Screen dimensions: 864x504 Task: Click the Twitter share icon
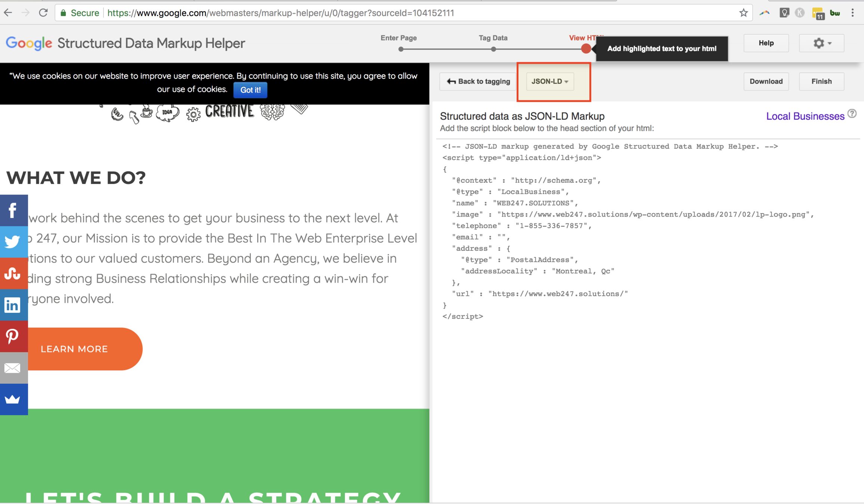[x=13, y=242]
